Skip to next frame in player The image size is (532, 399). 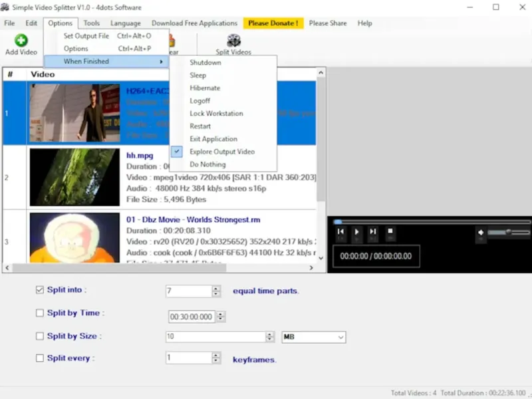373,231
